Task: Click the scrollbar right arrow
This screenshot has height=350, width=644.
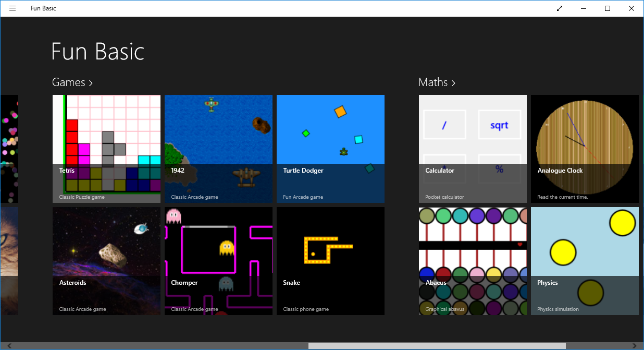Action: [634, 346]
